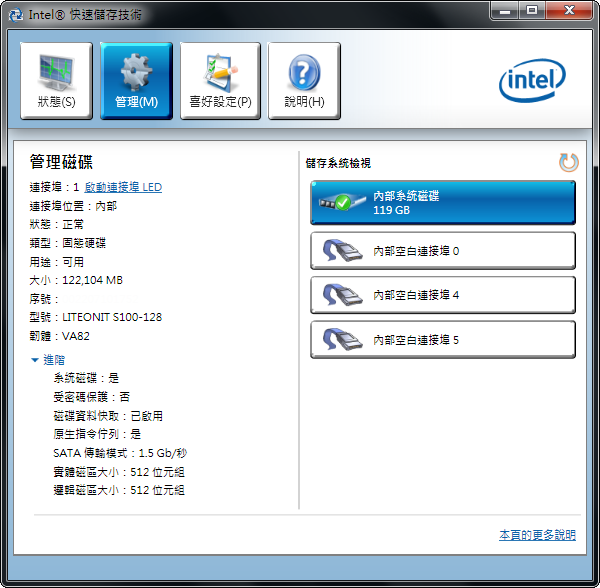
Task: Click SATA 傳輸模式: 1.5 Gb/秒 text
Action: click(120, 453)
